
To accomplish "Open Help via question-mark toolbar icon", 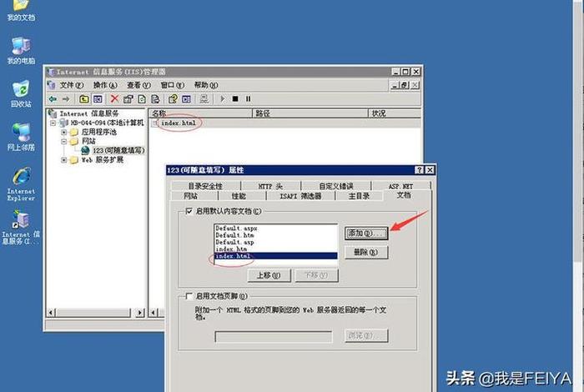I will pos(173,99).
